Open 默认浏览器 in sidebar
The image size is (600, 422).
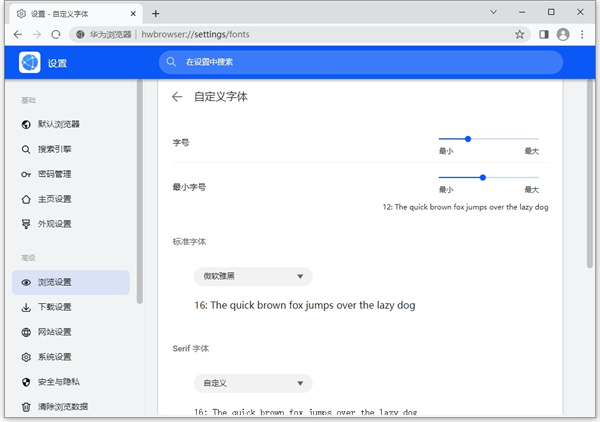pyautogui.click(x=71, y=124)
